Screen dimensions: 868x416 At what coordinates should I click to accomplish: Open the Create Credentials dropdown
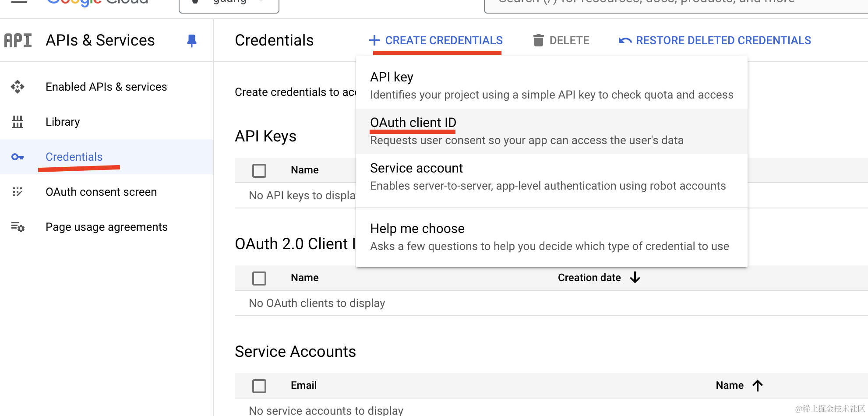(x=436, y=40)
